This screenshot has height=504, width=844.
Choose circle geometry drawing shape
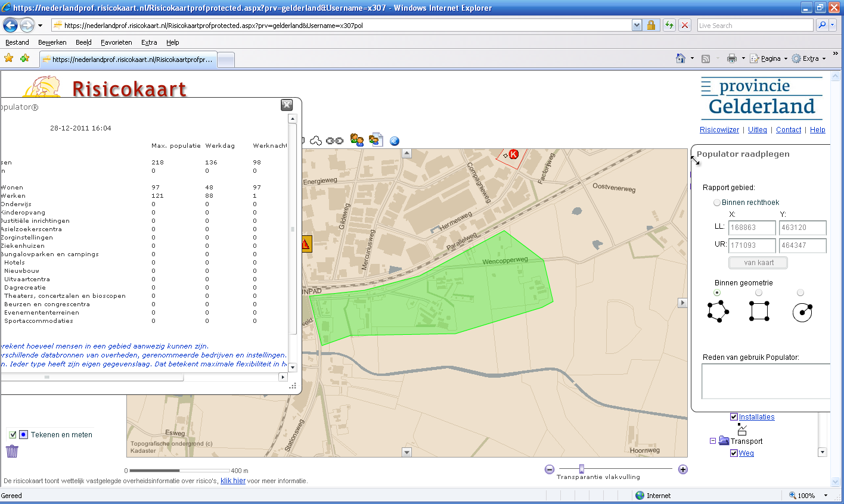802,312
